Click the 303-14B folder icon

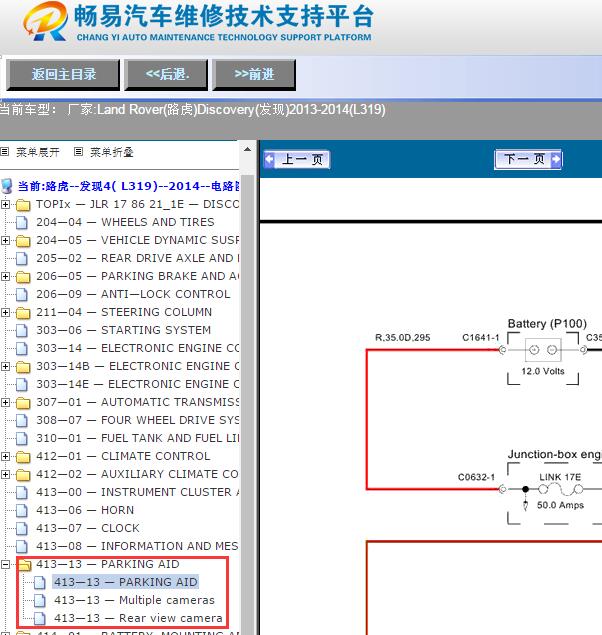[x=23, y=367]
